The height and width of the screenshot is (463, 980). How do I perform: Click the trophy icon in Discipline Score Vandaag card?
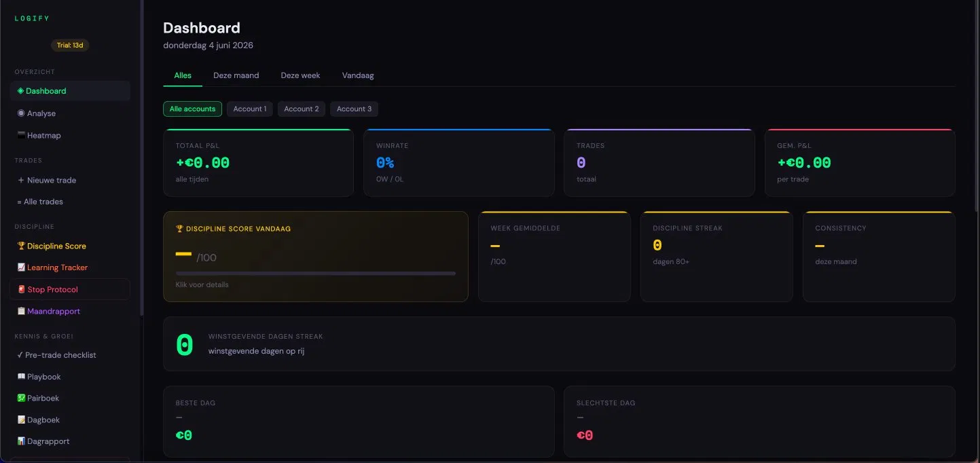(179, 229)
